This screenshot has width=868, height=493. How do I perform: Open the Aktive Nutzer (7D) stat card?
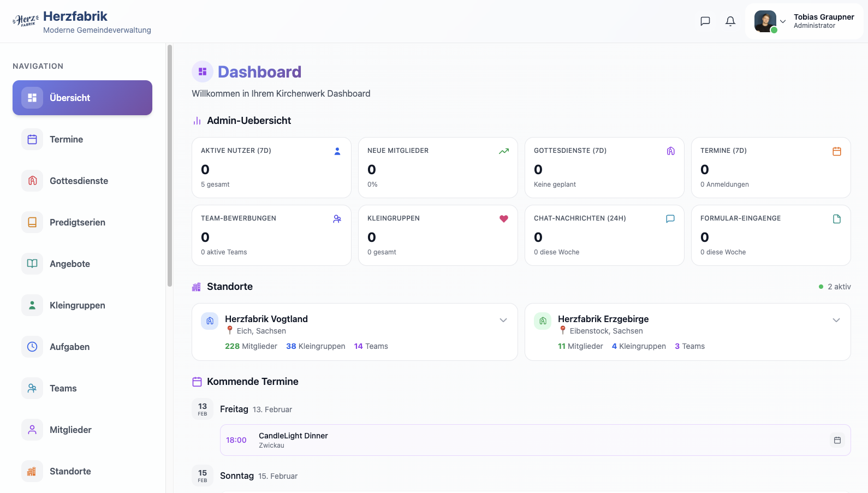coord(271,168)
